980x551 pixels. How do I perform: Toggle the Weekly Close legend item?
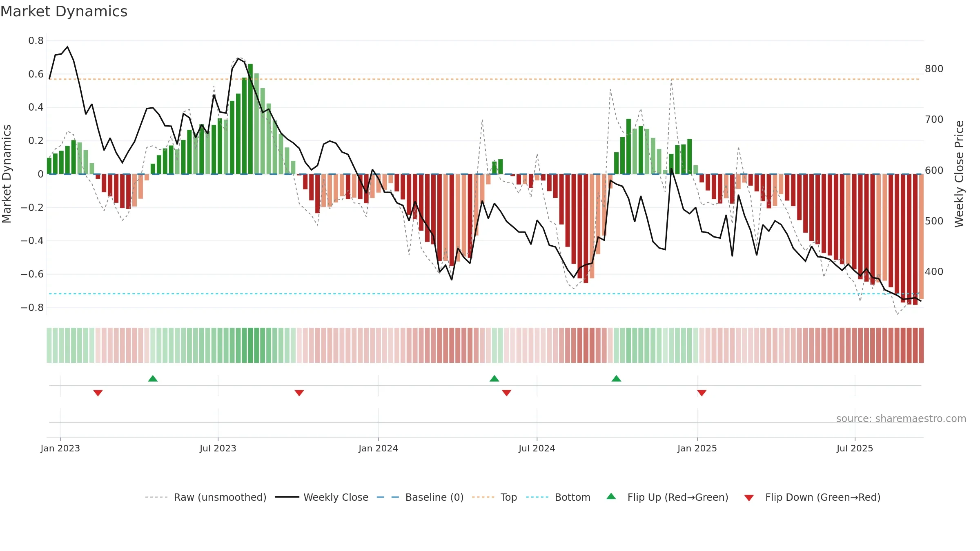click(x=322, y=497)
